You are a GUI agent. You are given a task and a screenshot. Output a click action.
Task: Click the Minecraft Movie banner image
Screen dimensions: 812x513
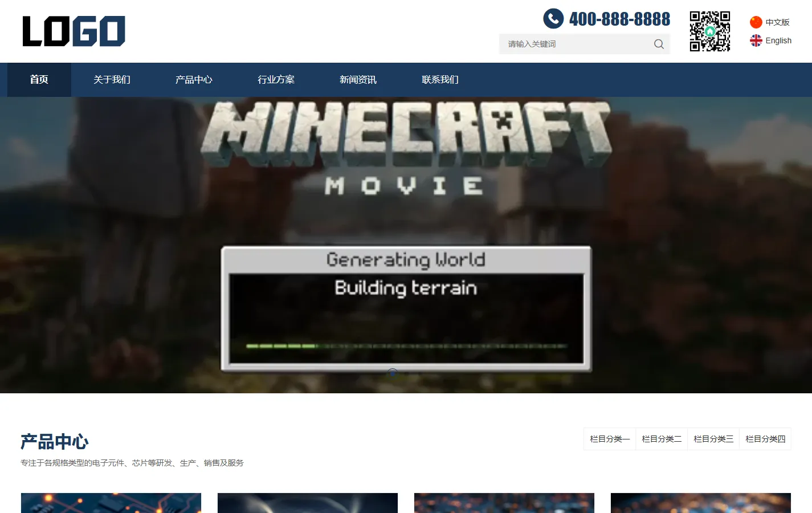[x=406, y=245]
